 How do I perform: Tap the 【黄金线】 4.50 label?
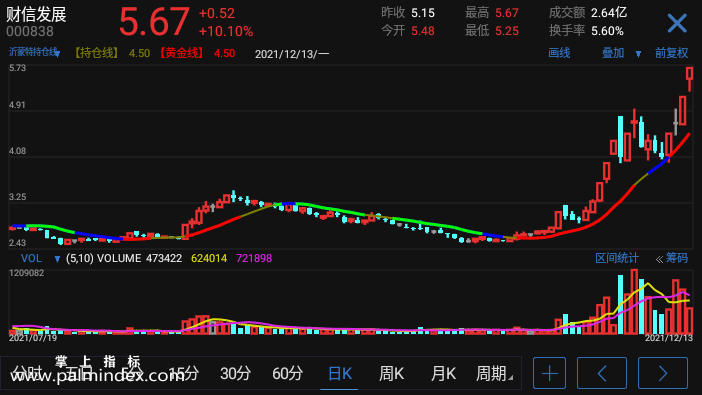click(x=197, y=53)
